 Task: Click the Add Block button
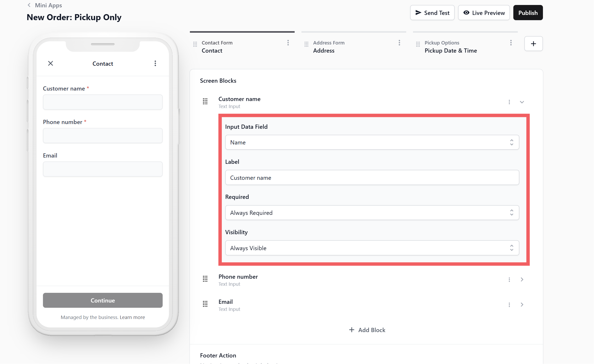(367, 330)
